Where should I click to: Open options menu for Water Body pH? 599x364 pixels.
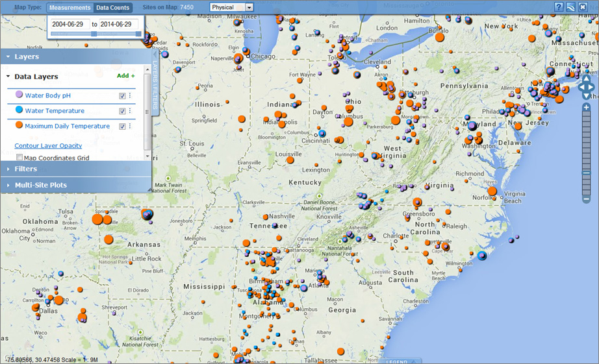click(130, 95)
